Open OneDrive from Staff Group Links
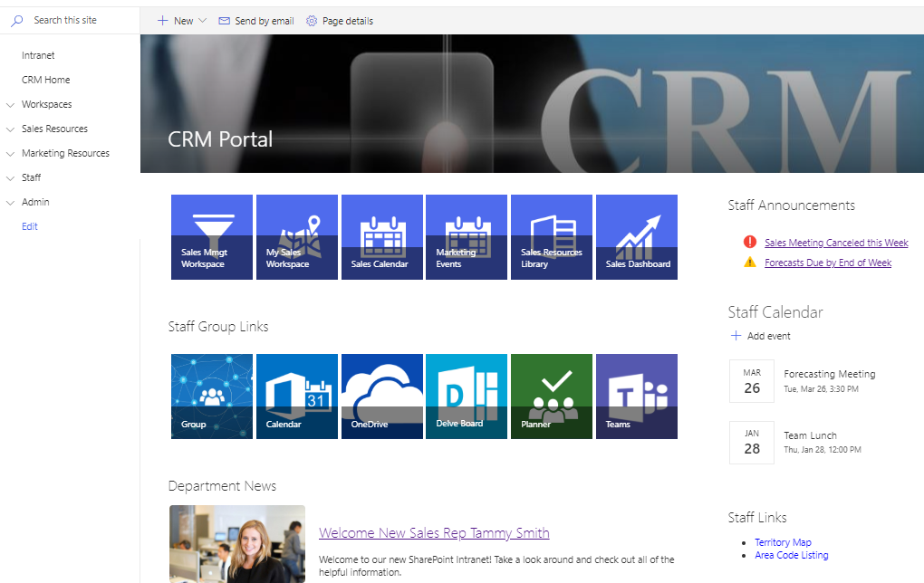The image size is (924, 583). [x=381, y=396]
